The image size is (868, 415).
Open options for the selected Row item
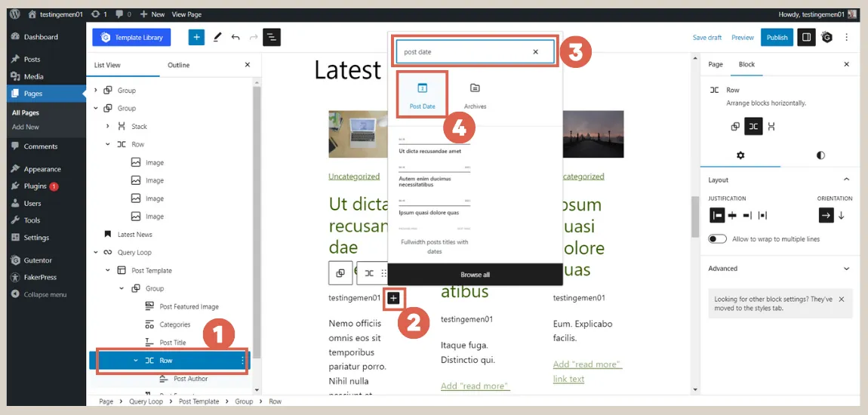click(x=242, y=361)
